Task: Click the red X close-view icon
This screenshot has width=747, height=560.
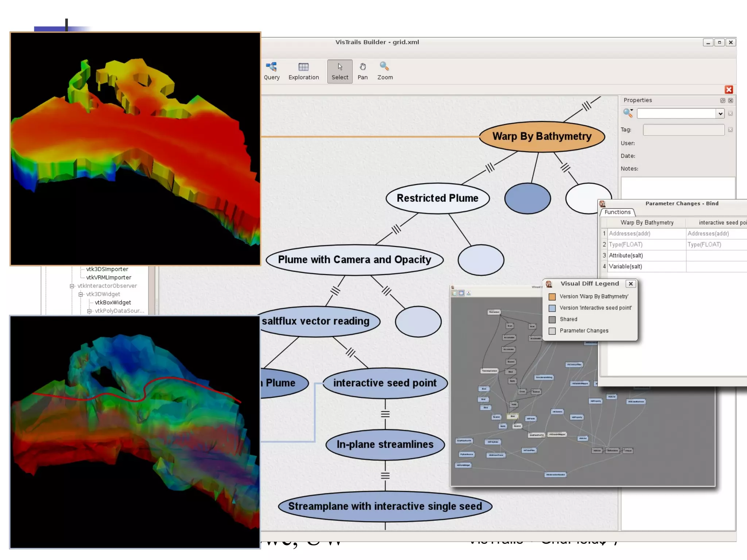Action: click(x=729, y=90)
